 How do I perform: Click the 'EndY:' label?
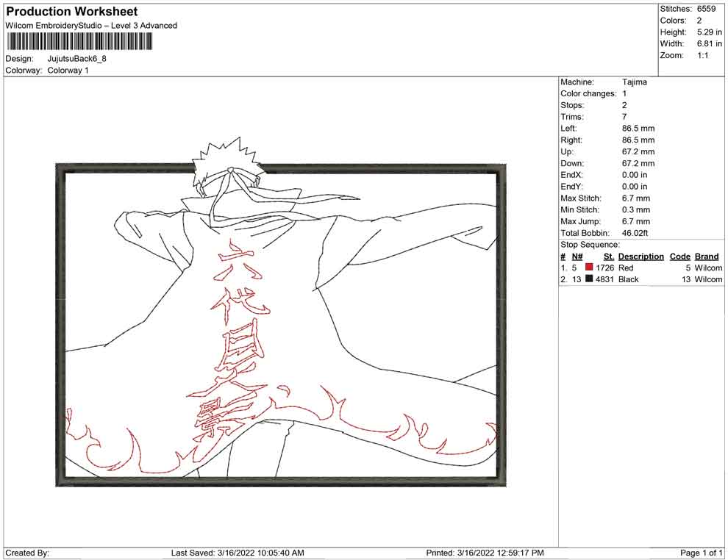point(571,187)
